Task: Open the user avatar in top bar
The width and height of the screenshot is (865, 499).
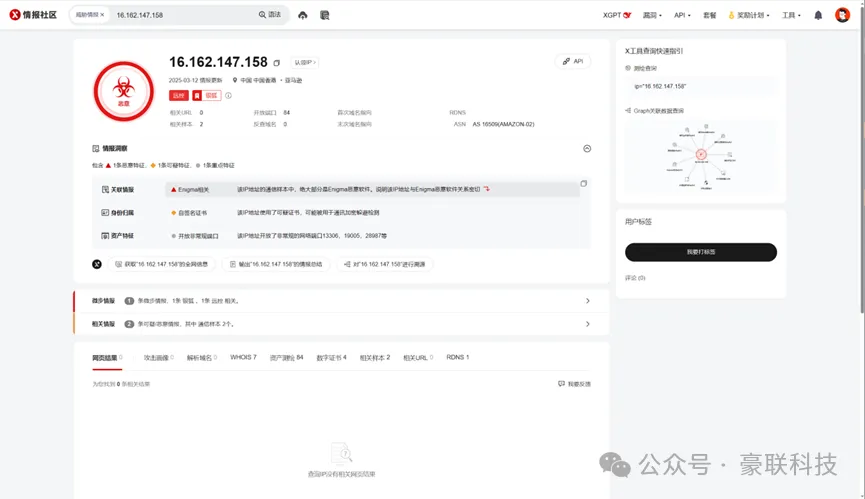Action: 842,15
